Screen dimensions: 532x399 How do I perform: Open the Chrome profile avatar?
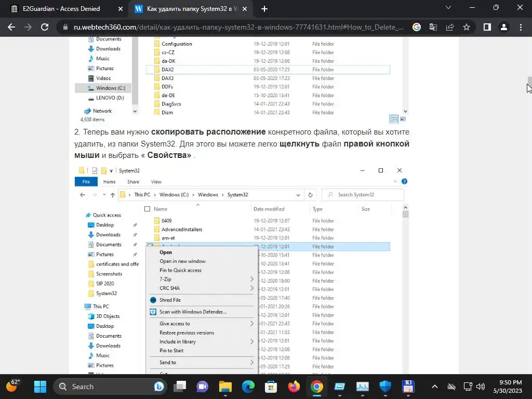[504, 27]
